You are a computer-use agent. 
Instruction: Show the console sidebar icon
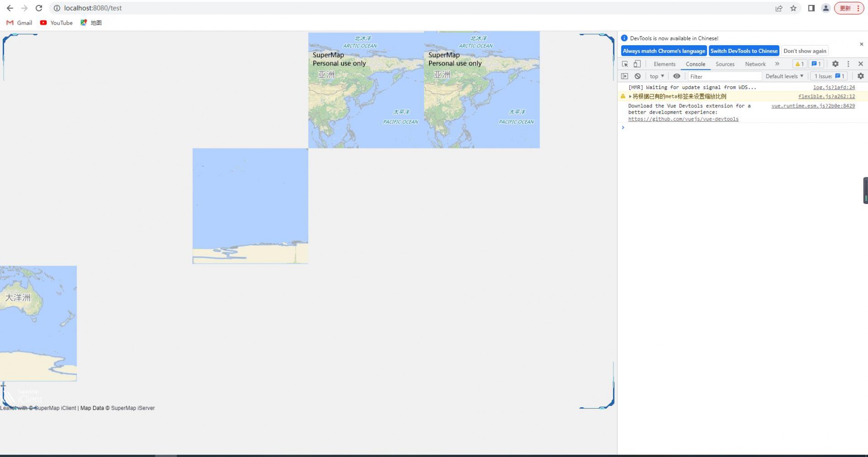625,76
